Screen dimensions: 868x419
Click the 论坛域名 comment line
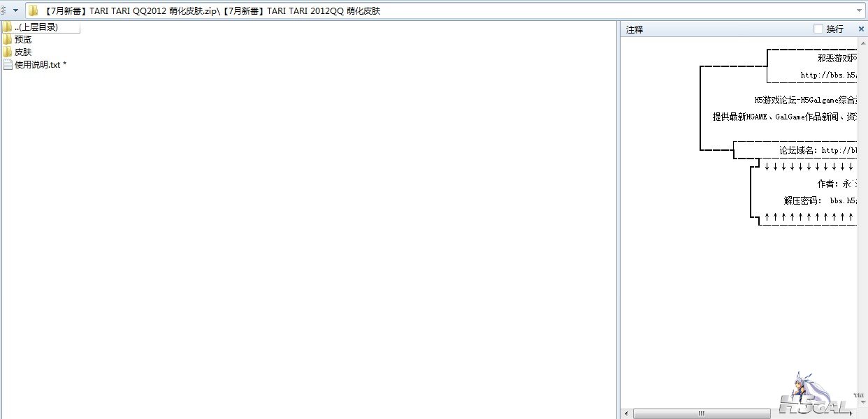point(819,150)
